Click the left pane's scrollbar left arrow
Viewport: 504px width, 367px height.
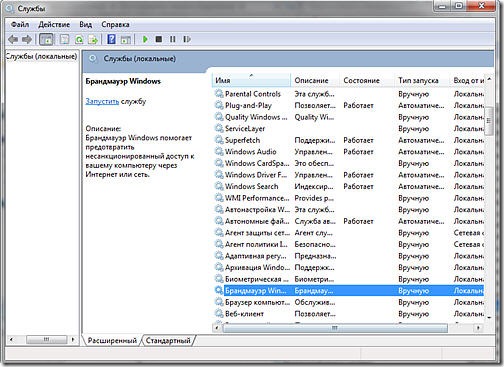(11, 340)
